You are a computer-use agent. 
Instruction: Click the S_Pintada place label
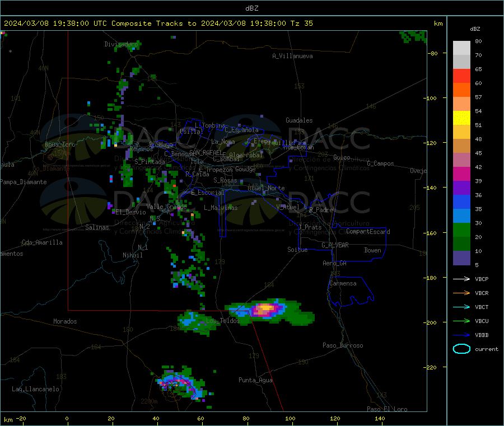150,162
